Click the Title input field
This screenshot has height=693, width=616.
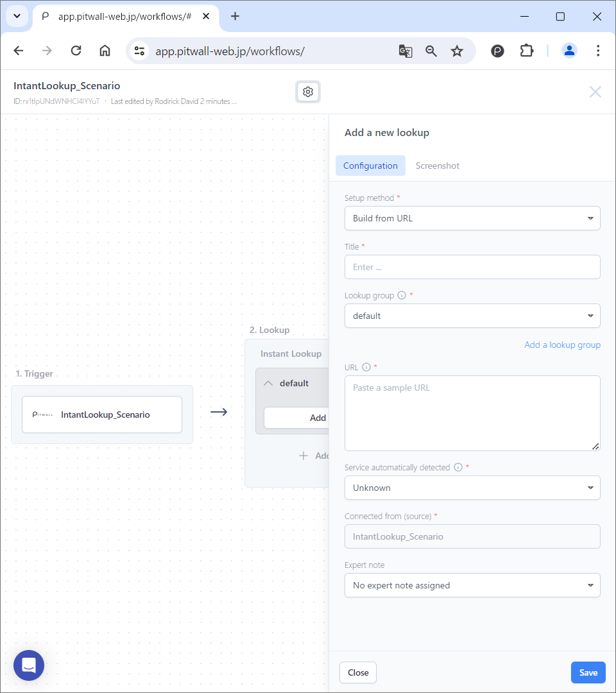coord(472,267)
